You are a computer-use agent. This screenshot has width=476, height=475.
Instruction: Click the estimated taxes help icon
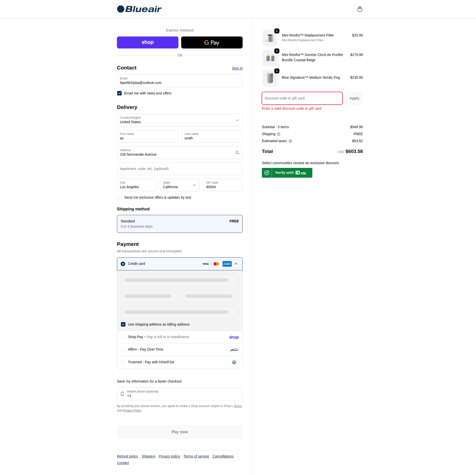[290, 141]
